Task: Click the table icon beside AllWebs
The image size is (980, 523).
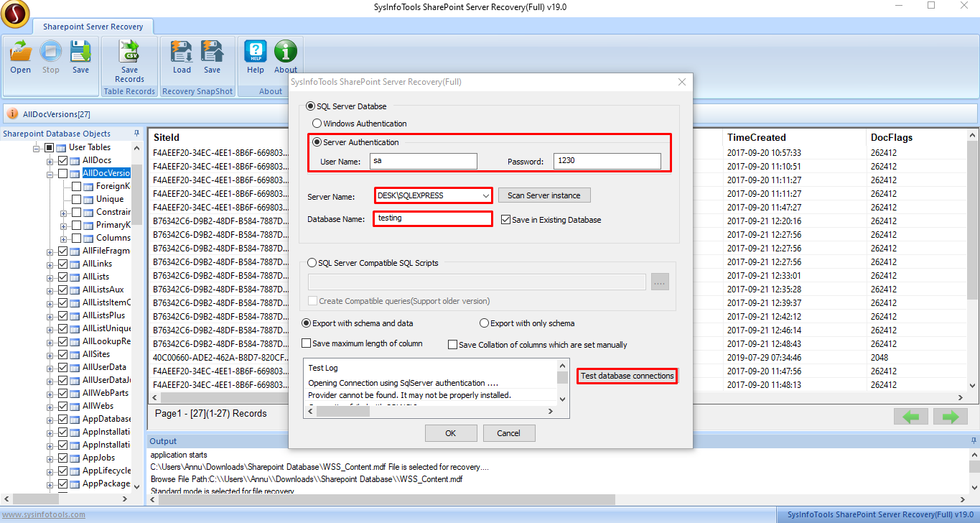Action: [75, 406]
